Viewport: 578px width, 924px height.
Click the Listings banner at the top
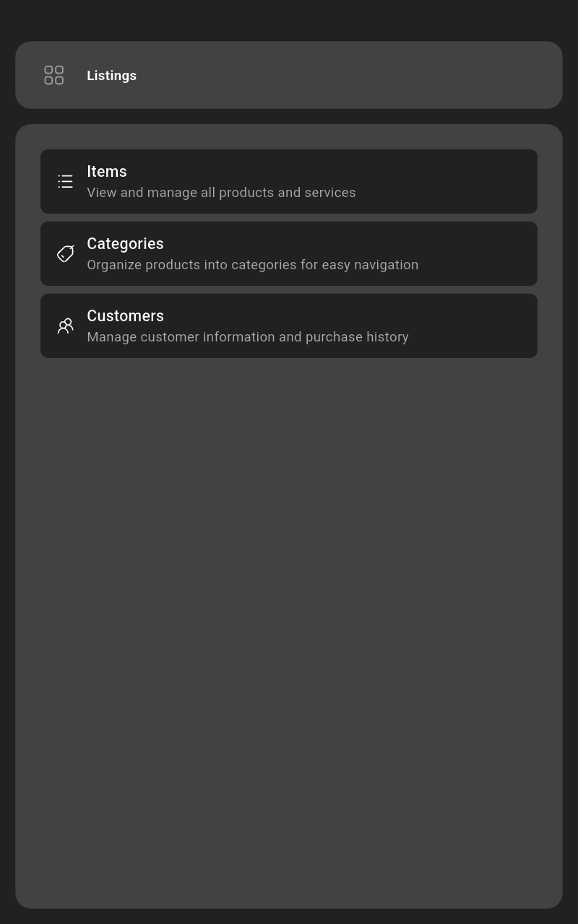(x=289, y=75)
